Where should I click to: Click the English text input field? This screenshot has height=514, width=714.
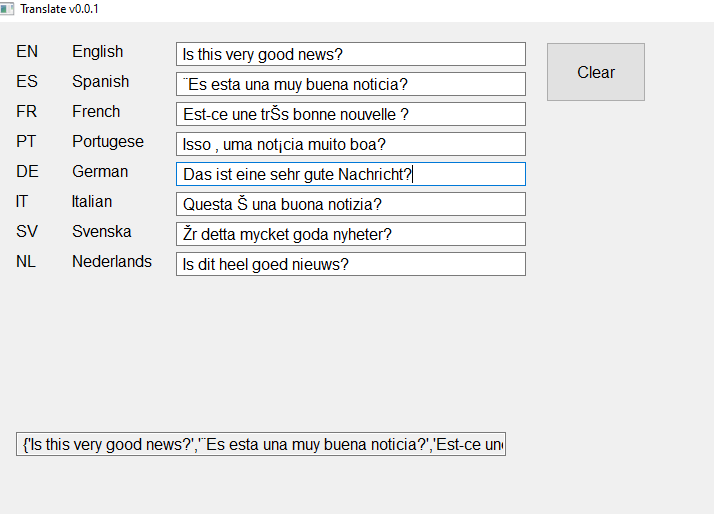click(x=350, y=54)
